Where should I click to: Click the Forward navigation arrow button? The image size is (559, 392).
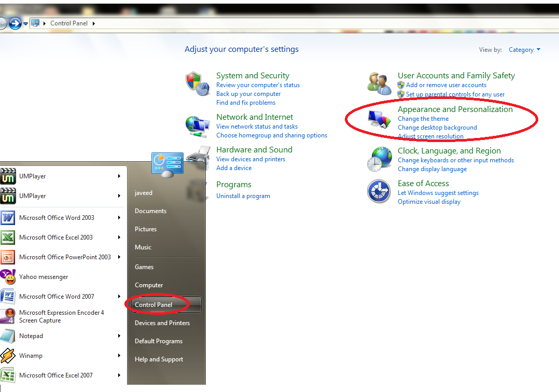[15, 23]
